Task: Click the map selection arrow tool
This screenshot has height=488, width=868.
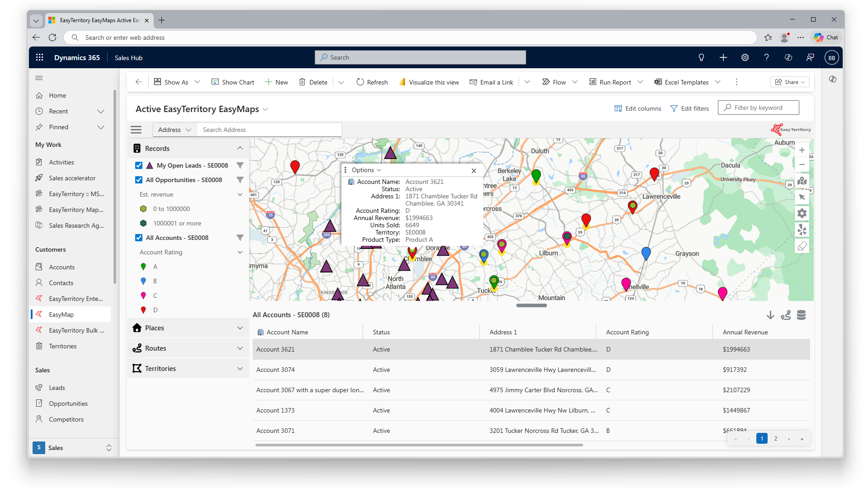Action: [802, 197]
